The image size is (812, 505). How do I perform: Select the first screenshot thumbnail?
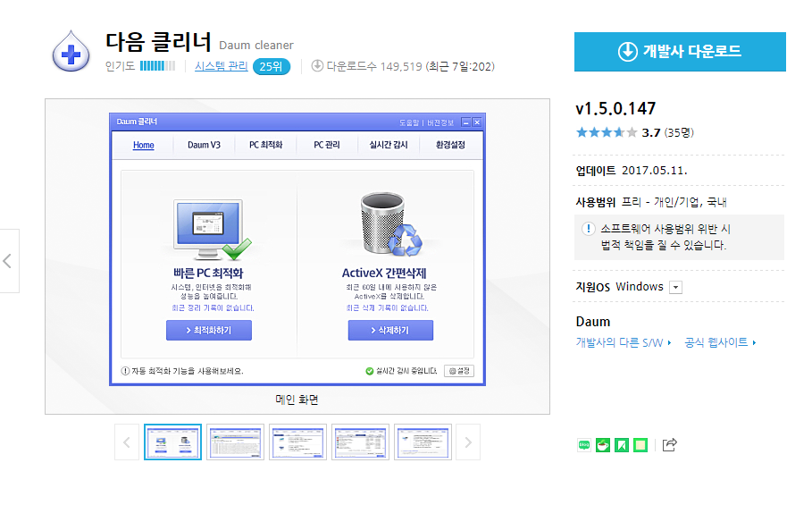click(173, 442)
